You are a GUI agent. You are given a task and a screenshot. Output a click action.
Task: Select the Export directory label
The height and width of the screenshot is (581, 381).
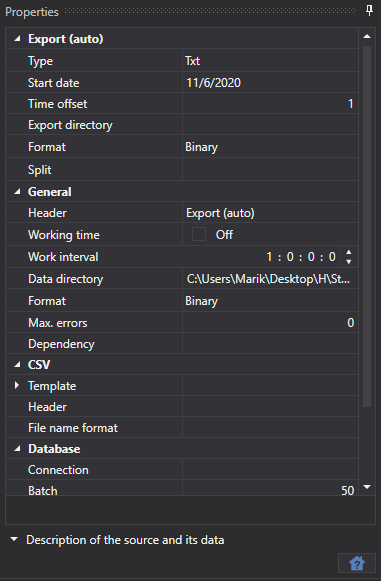coord(70,125)
